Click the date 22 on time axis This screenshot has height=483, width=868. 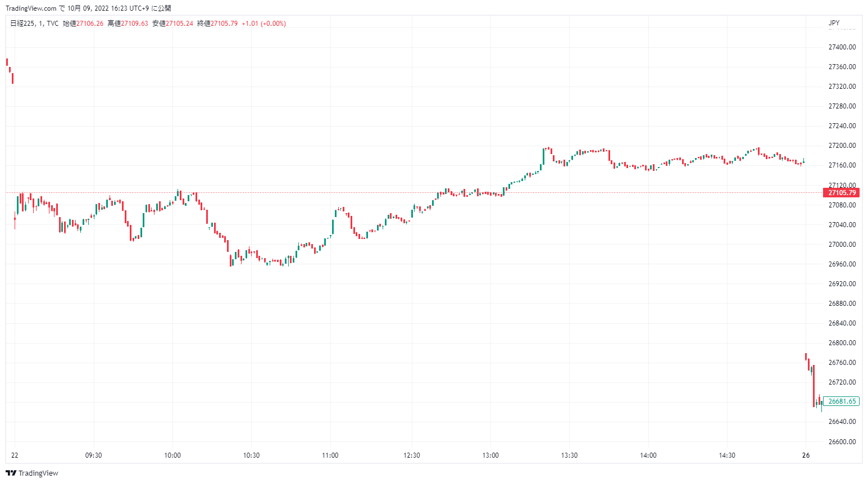[x=15, y=455]
